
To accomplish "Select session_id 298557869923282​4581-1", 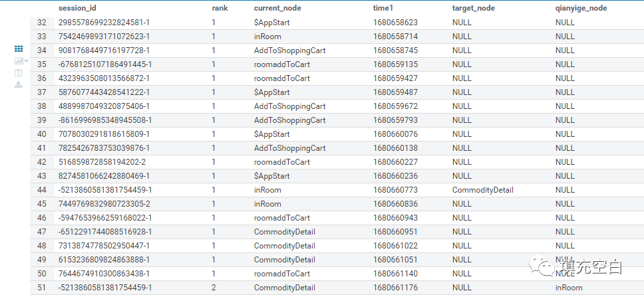I will pos(104,23).
